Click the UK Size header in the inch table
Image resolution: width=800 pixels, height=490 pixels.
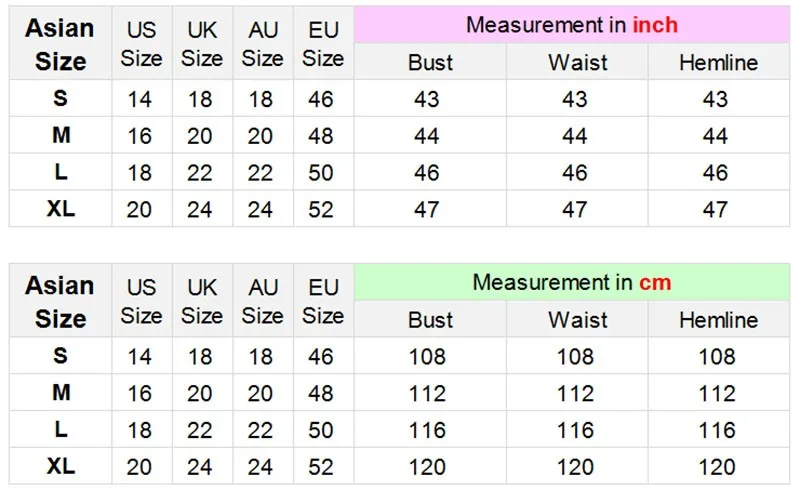[202, 44]
